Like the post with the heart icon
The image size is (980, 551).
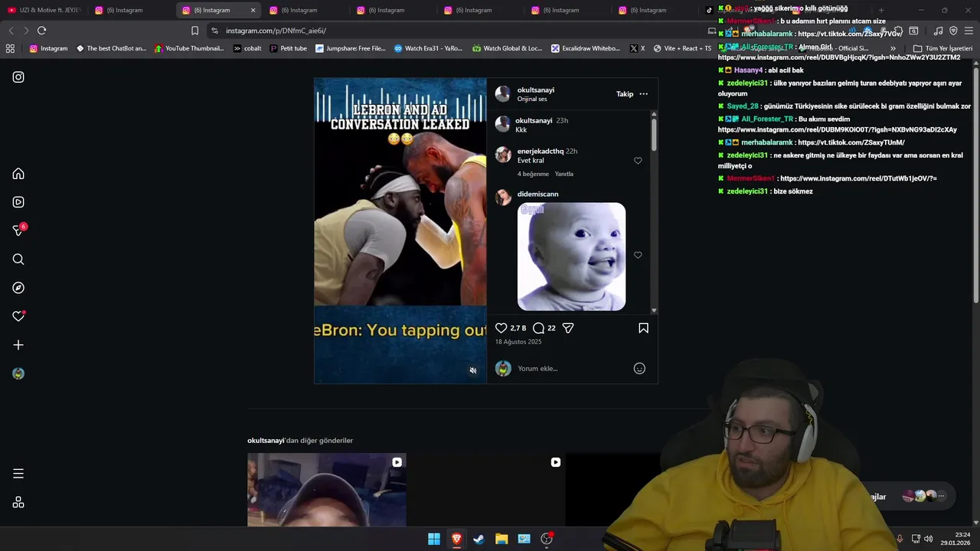pos(501,328)
